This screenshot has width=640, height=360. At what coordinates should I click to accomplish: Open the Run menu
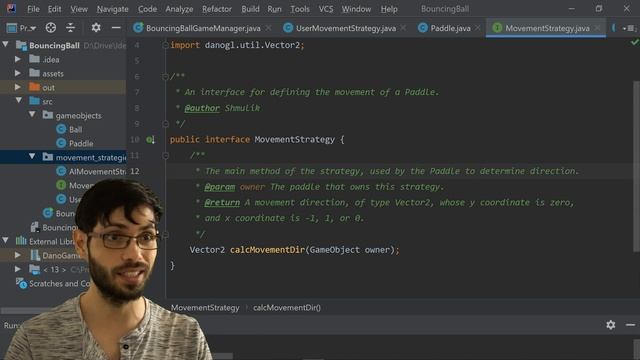[274, 9]
